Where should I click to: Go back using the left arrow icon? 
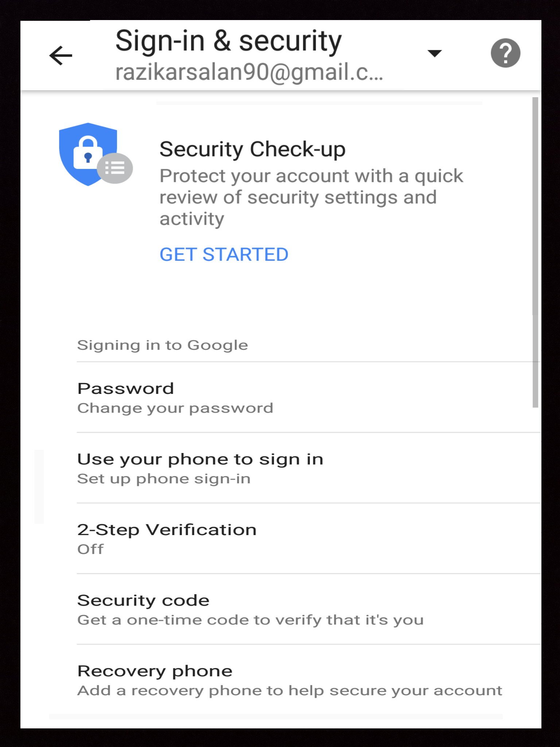coord(61,55)
